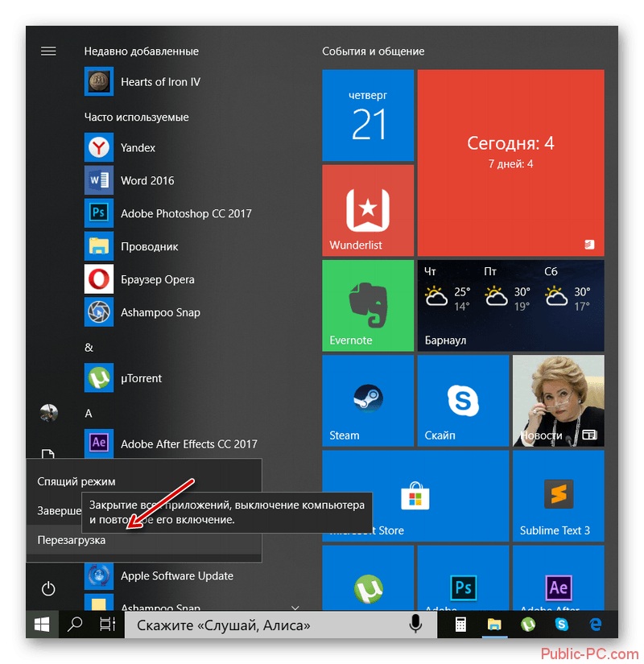Click the Недавно добавленные heading
Viewport: 644px width, 664px height.
pyautogui.click(x=141, y=52)
